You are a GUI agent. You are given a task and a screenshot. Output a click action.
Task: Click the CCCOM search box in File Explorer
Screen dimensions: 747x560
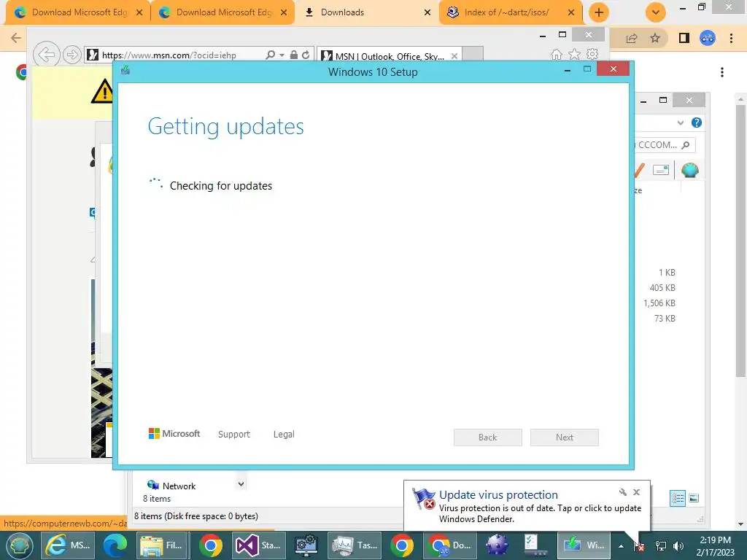click(x=664, y=145)
